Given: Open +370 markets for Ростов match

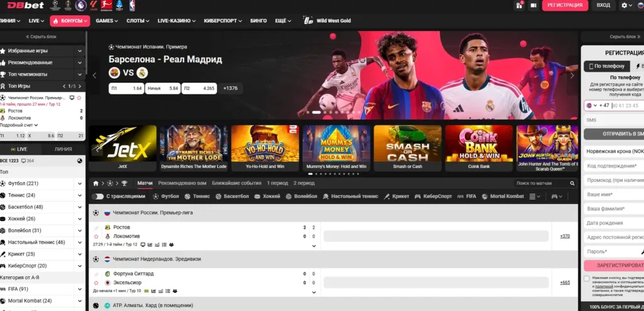Looking at the screenshot, I should point(565,236).
